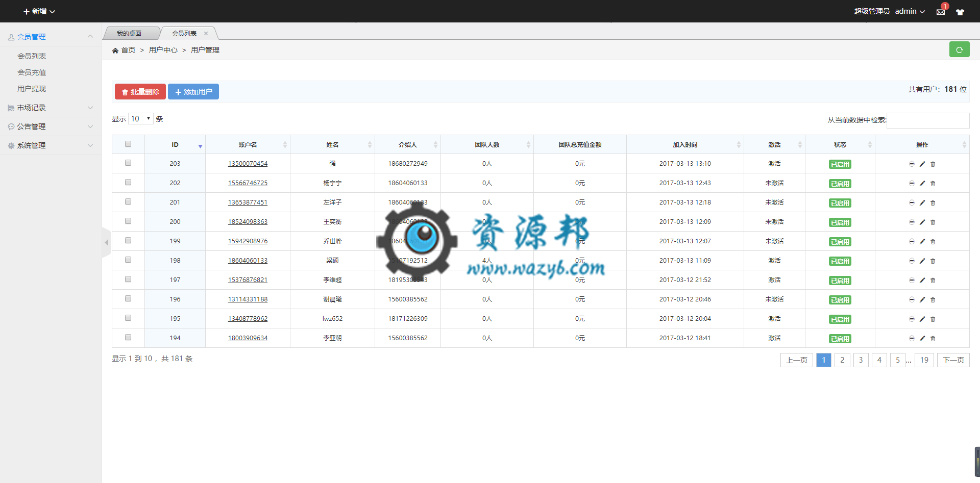Click the search-in-current-data input field
This screenshot has height=483, width=980.
coord(928,120)
